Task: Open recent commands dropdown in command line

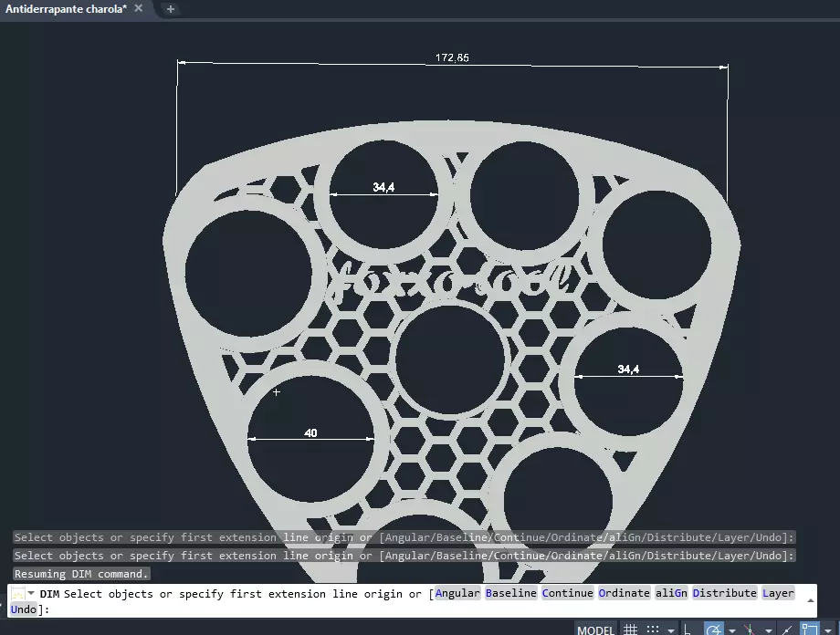Action: pos(31,593)
